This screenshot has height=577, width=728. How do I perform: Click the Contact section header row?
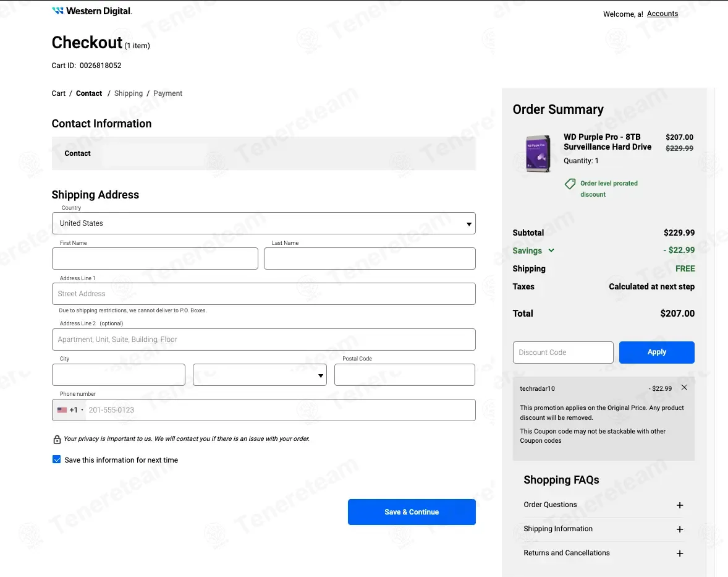pyautogui.click(x=264, y=153)
